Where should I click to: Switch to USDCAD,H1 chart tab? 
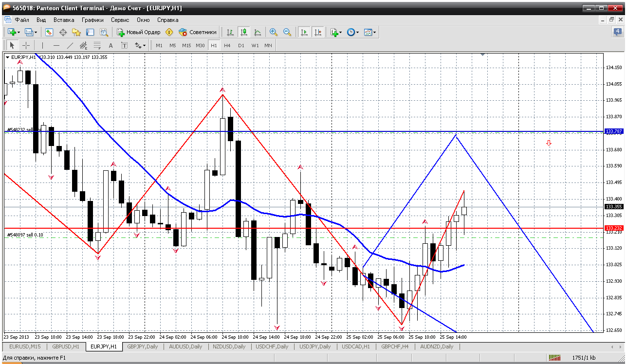(x=356, y=346)
